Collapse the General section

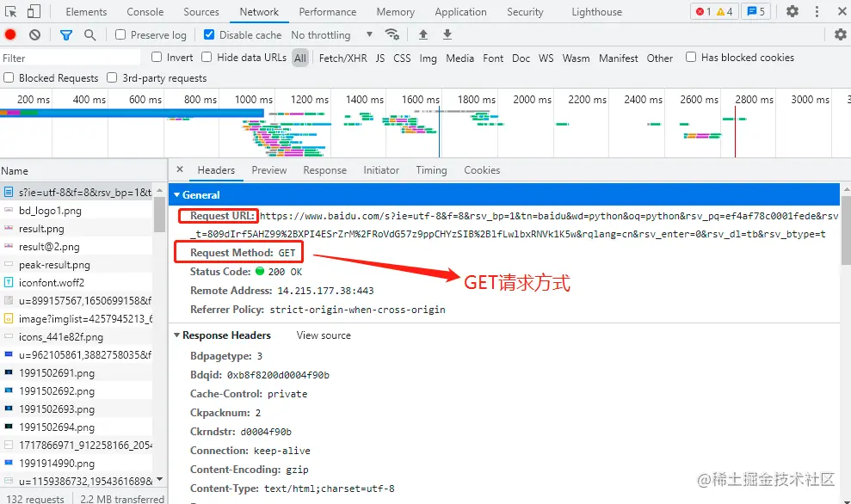tap(177, 194)
